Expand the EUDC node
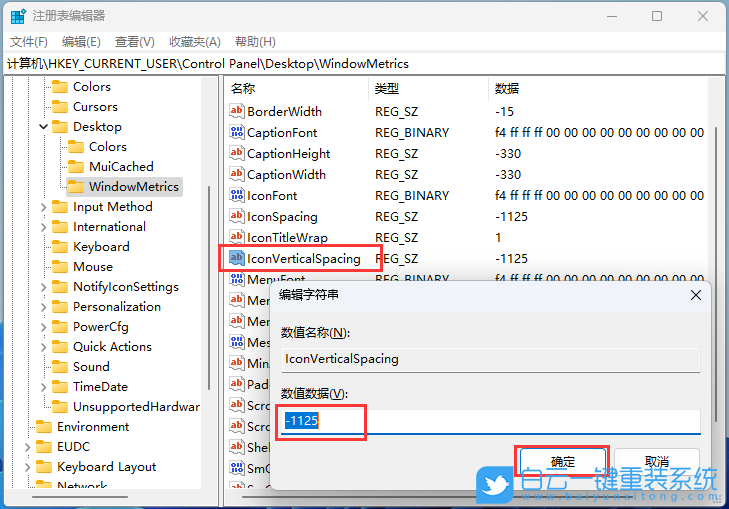The height and width of the screenshot is (509, 729). [x=27, y=447]
